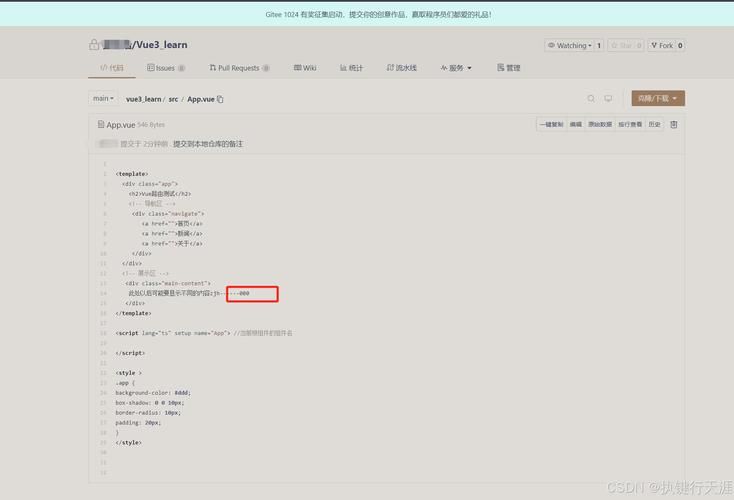Click the closing </style> code line
The width and height of the screenshot is (734, 500).
(128, 442)
